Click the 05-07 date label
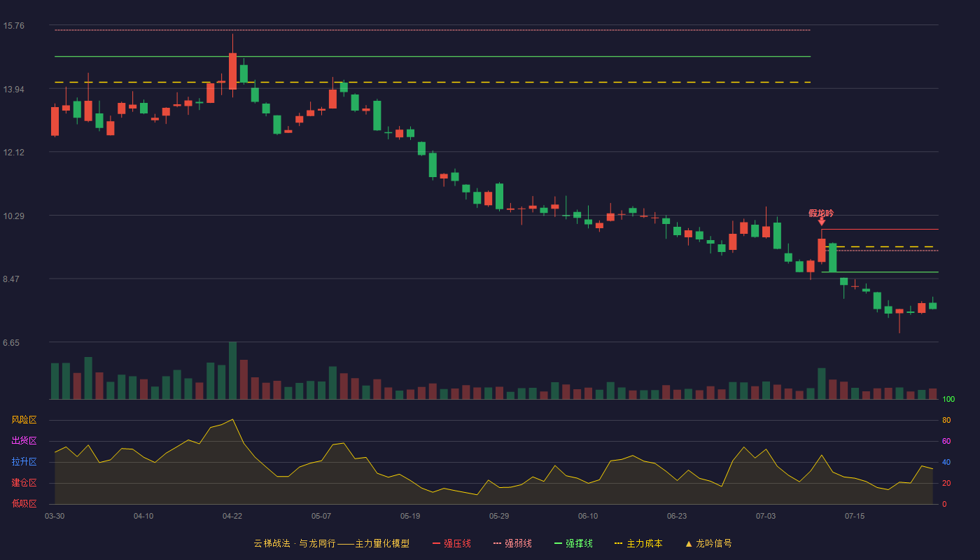 click(x=321, y=516)
